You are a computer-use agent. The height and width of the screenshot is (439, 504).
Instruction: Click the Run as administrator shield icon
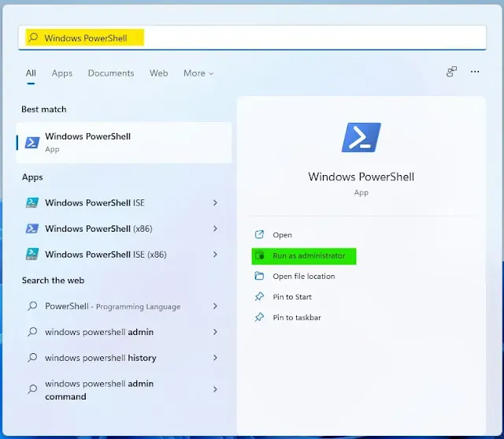[259, 255]
